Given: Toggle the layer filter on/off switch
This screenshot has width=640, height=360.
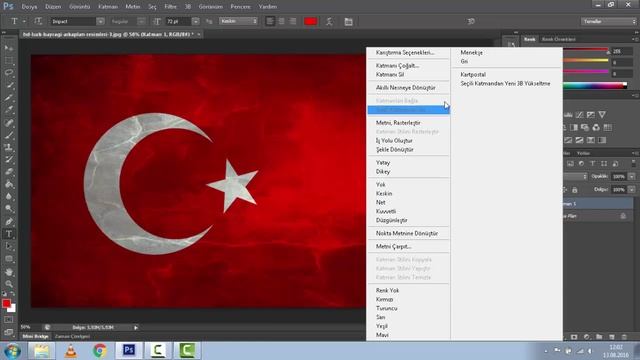Looking at the screenshot, I should (x=633, y=164).
